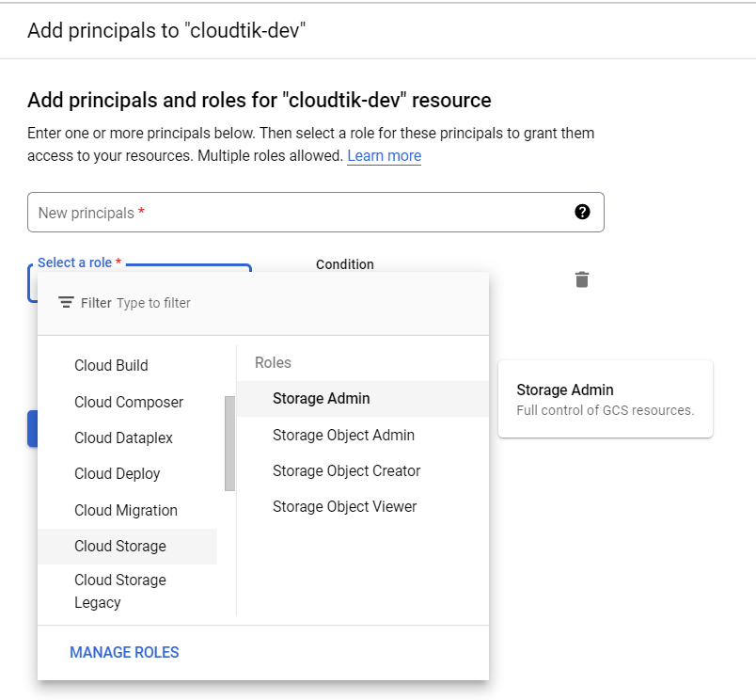Select the Cloud Storage category
This screenshot has height=700, width=756.
pos(127,546)
